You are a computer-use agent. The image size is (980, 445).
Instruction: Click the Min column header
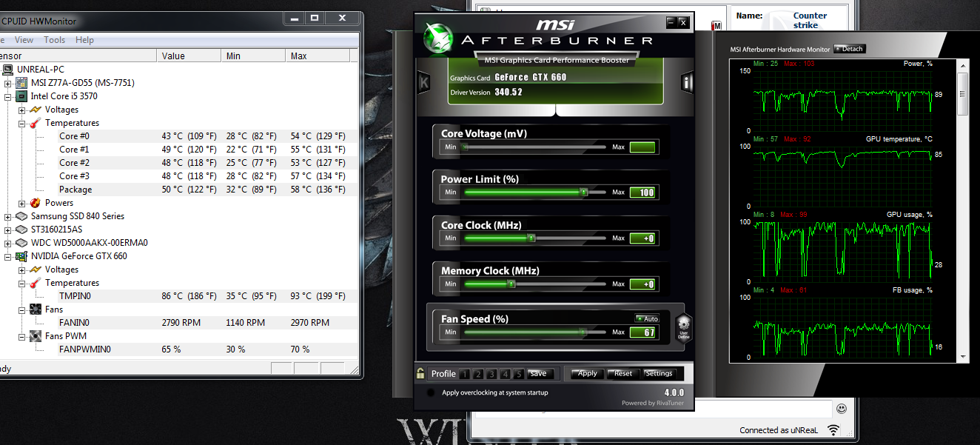[254, 56]
